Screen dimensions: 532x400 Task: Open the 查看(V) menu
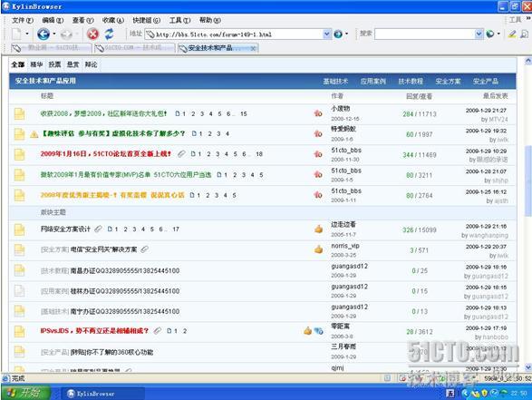click(x=82, y=20)
